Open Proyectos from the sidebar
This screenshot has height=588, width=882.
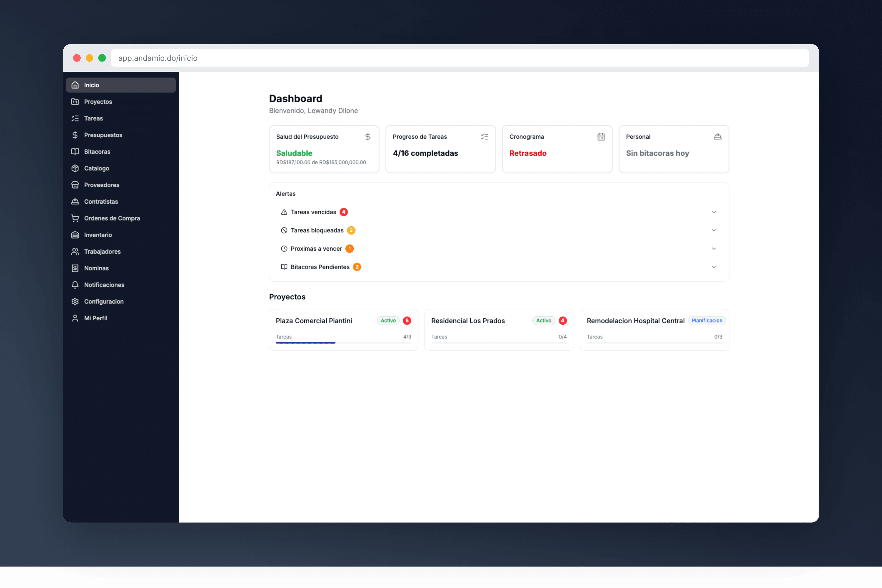pos(121,102)
